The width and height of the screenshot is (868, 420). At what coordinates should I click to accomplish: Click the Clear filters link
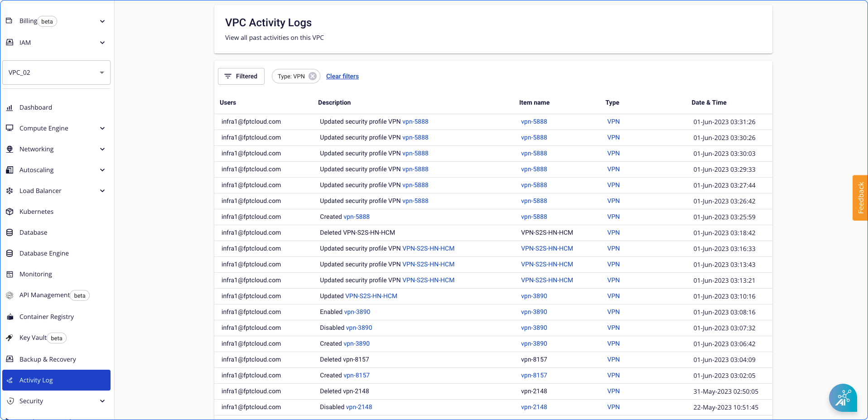coord(342,76)
